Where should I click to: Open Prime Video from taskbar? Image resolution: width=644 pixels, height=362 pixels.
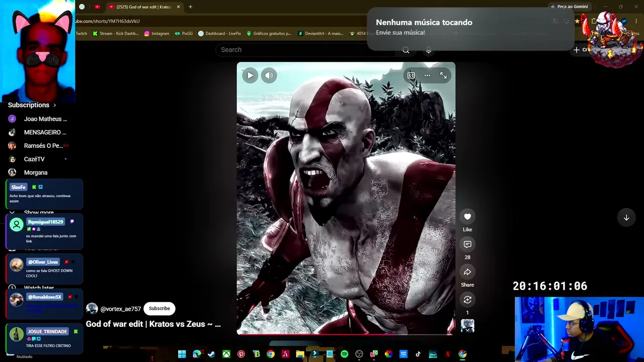[404, 354]
